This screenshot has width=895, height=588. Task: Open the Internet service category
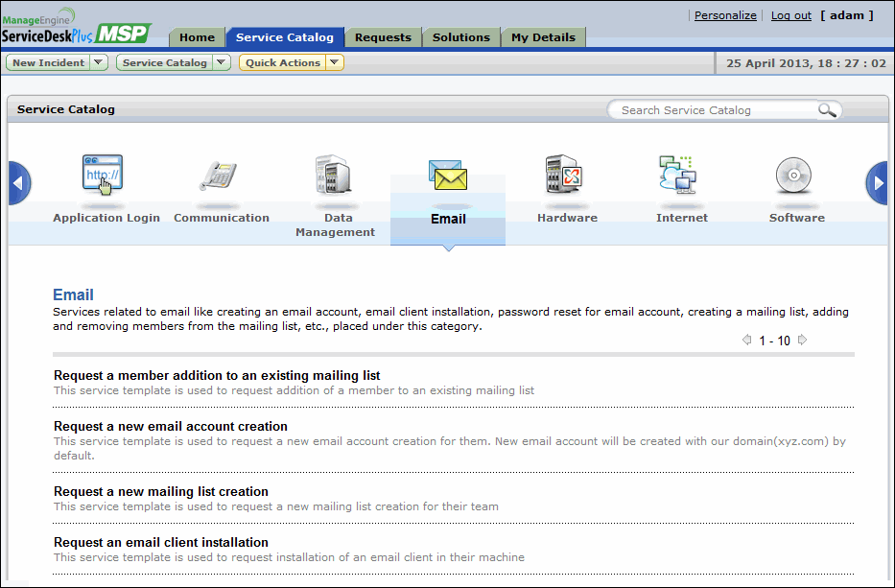point(680,177)
